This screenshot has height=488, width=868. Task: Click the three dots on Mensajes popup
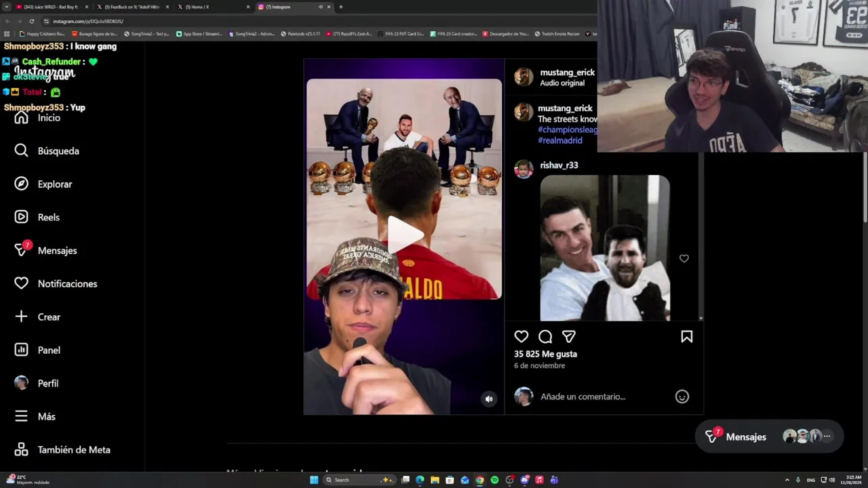(827, 436)
